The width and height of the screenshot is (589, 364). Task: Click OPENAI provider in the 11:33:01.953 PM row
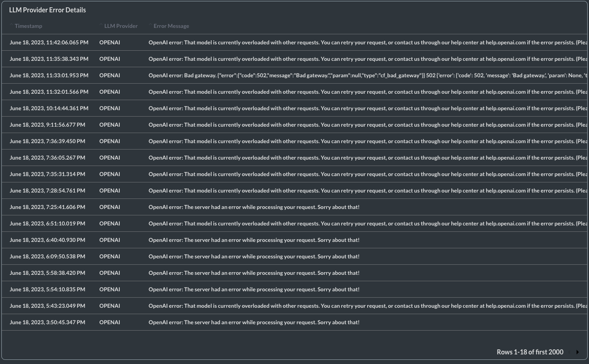[110, 75]
